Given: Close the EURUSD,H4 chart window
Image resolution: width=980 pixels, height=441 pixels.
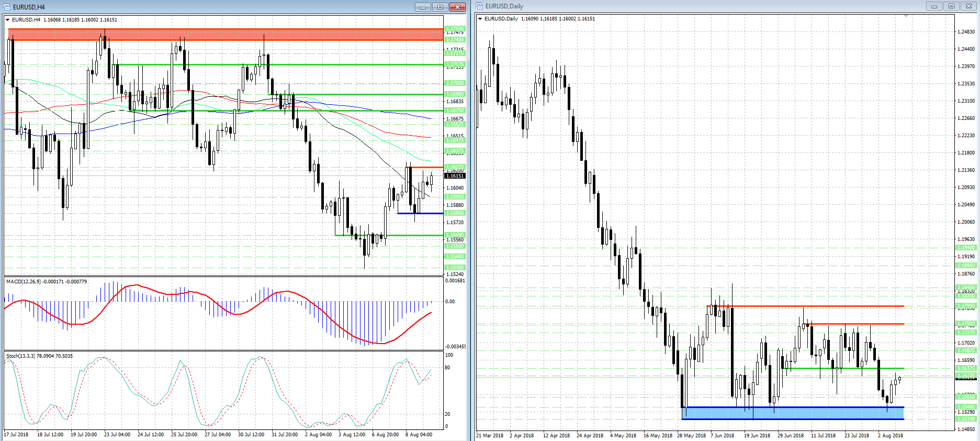Looking at the screenshot, I should click(x=457, y=7).
